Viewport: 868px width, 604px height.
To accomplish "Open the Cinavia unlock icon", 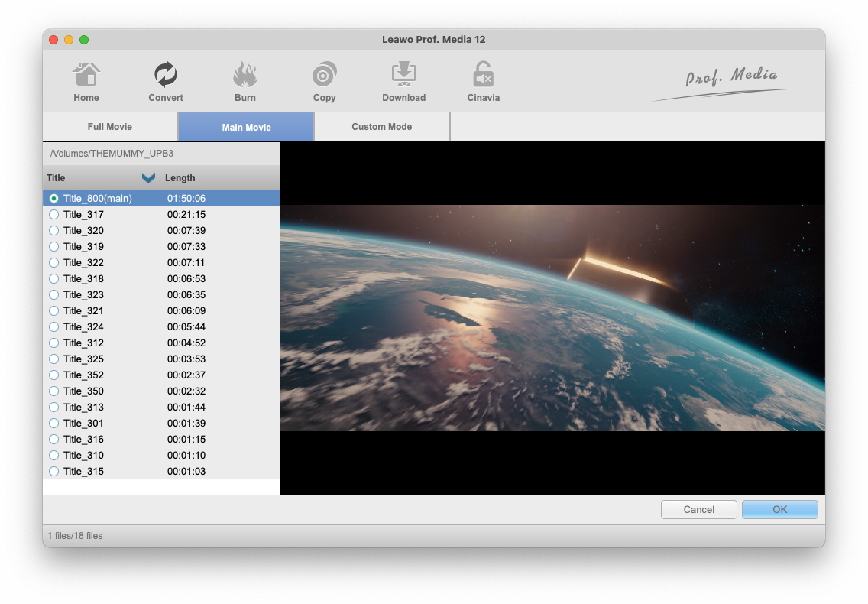I will pos(483,76).
